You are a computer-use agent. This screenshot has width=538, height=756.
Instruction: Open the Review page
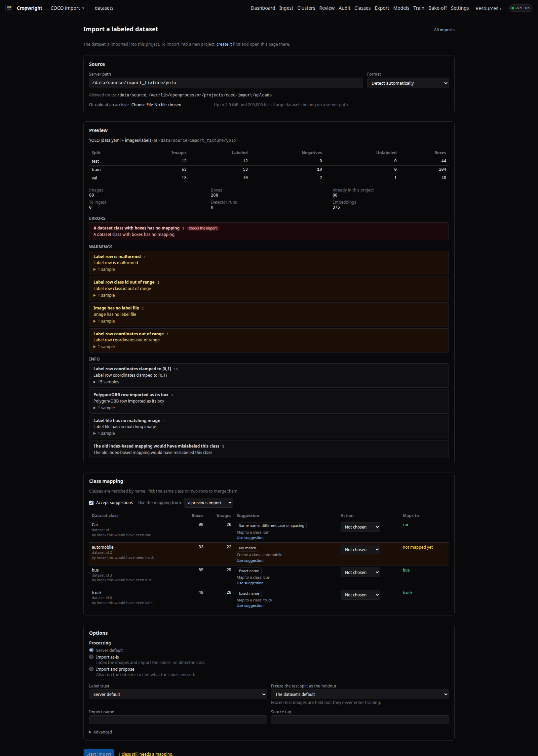[x=327, y=8]
